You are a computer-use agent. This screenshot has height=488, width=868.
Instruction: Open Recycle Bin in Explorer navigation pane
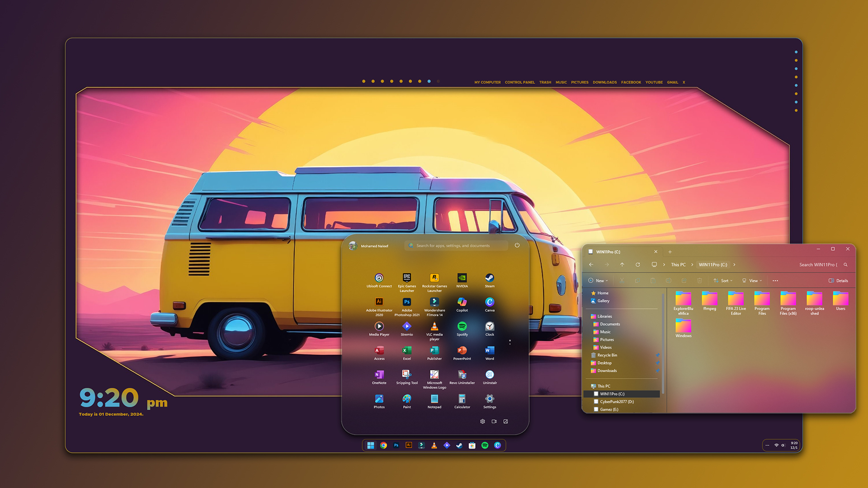click(604, 355)
